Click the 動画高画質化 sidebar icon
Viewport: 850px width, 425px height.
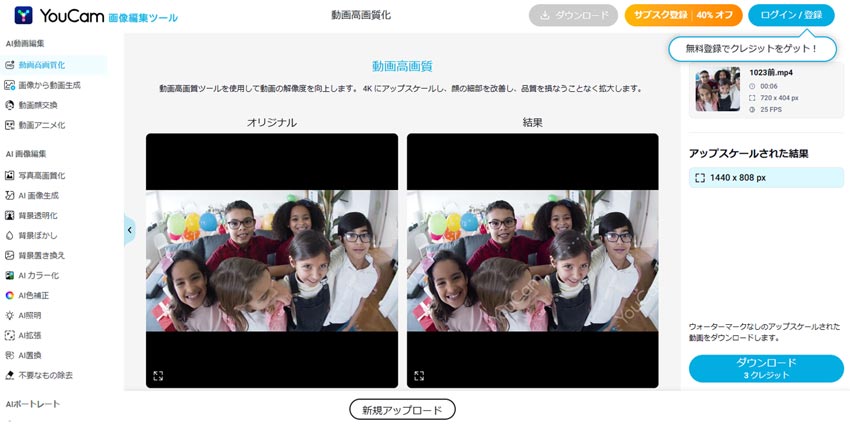9,65
